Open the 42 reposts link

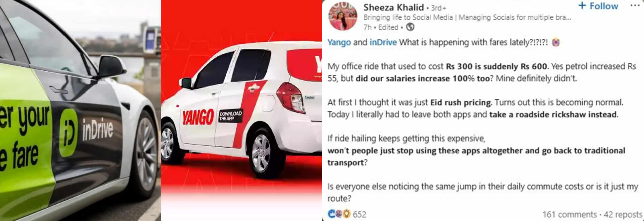point(623,214)
